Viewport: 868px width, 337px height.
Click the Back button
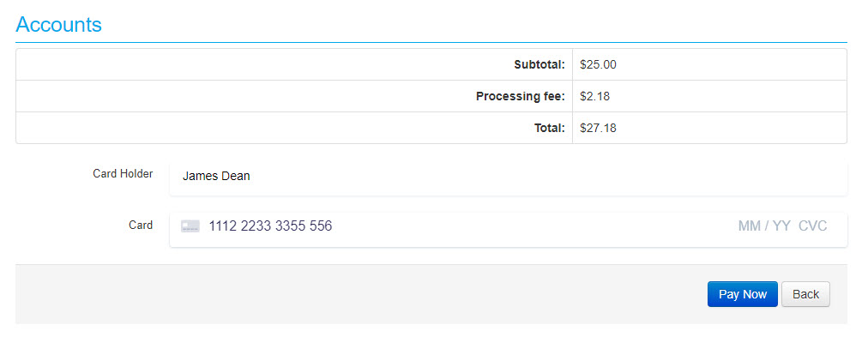coord(805,294)
